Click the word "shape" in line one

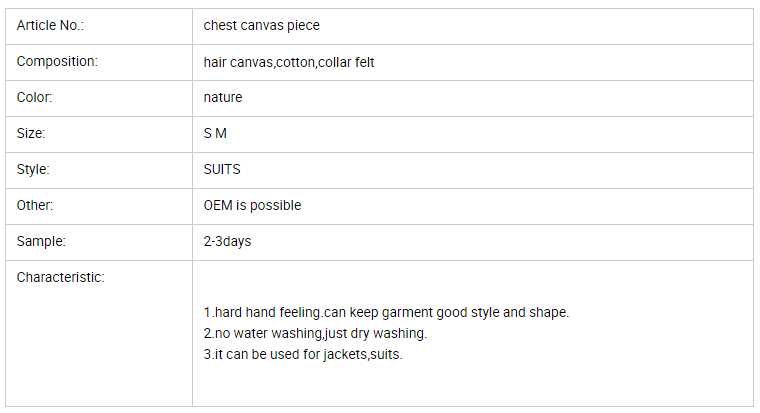[548, 312]
